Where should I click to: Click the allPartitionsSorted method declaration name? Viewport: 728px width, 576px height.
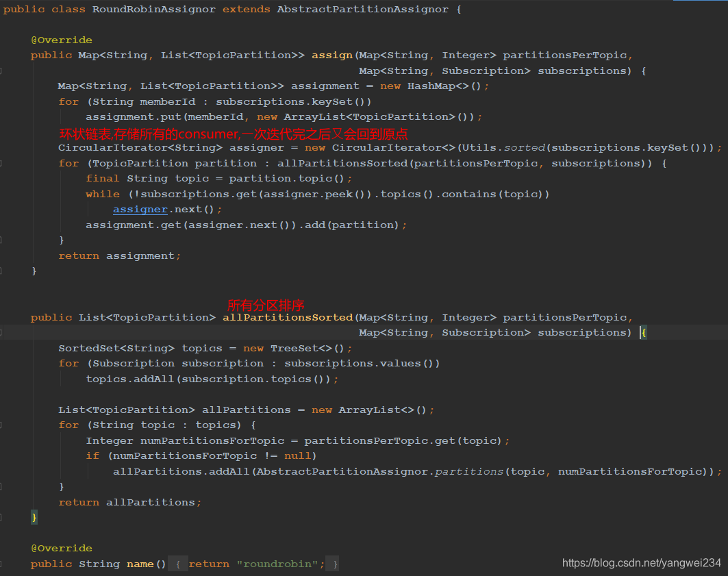(x=288, y=318)
